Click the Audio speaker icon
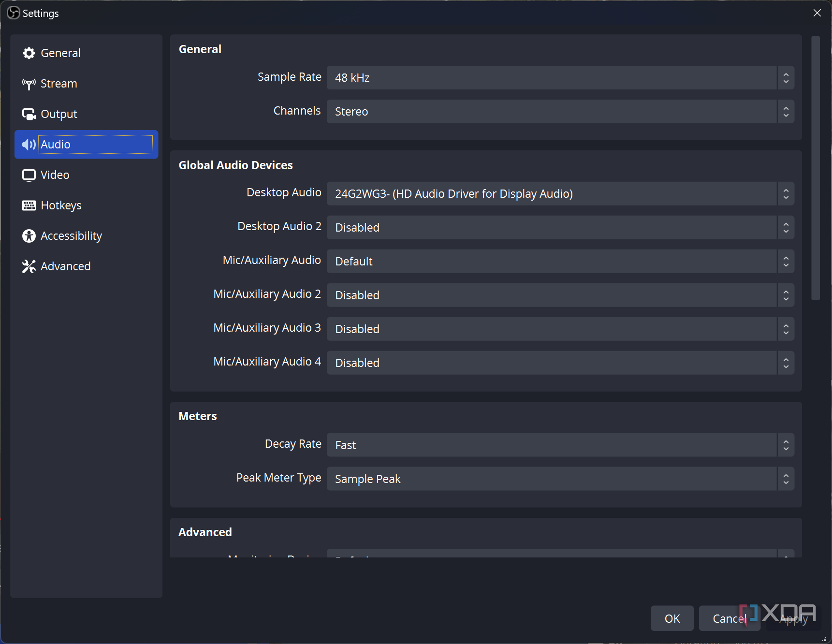 tap(29, 145)
